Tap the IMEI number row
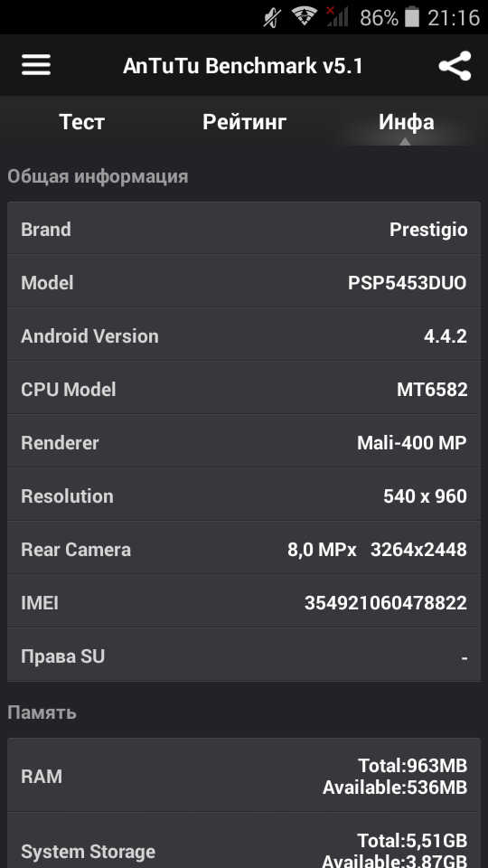488x868 pixels. click(244, 602)
